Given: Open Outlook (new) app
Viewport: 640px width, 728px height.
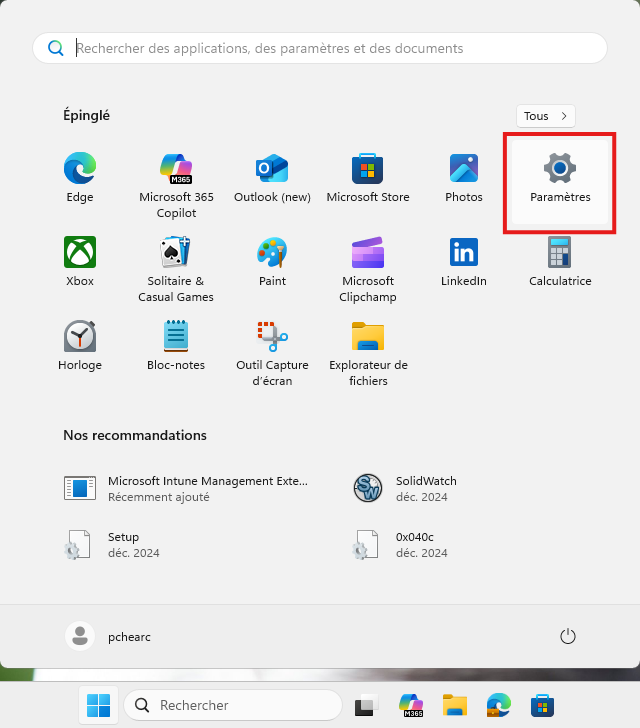Looking at the screenshot, I should click(x=272, y=178).
